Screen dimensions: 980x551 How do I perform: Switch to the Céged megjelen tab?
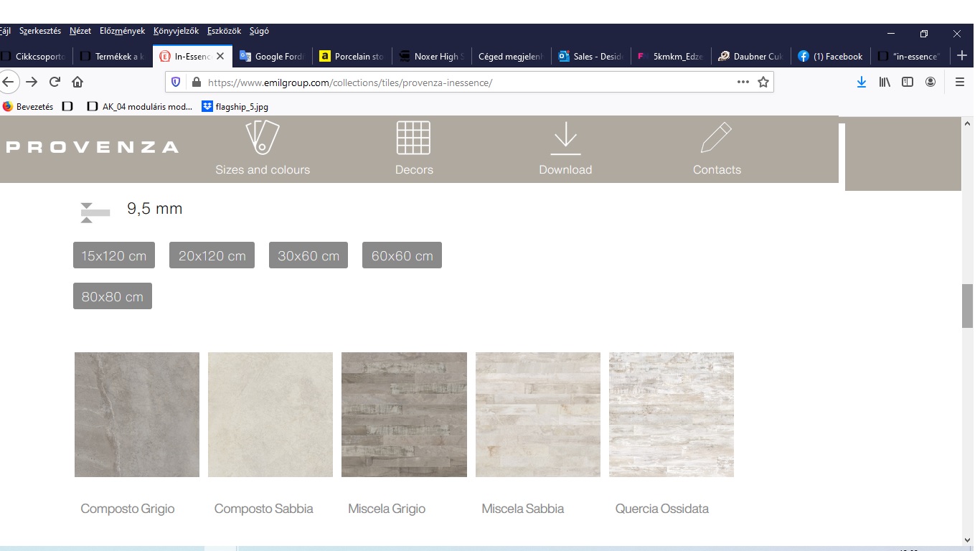pyautogui.click(x=511, y=56)
